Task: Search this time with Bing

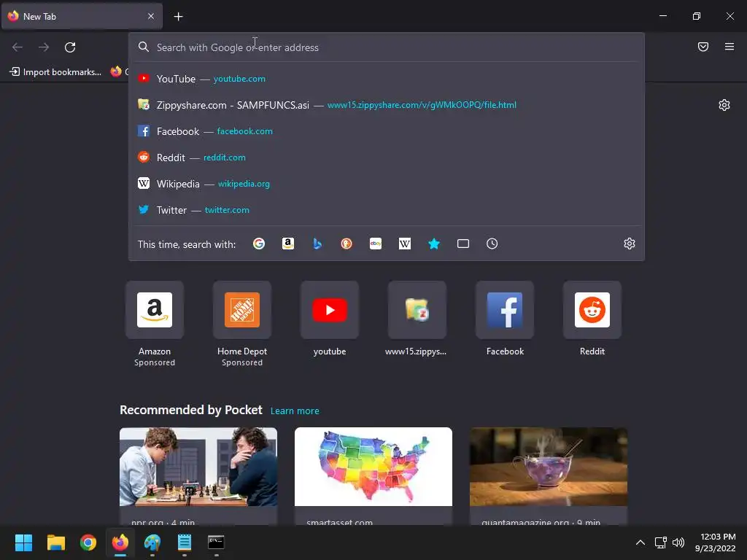Action: 317,244
